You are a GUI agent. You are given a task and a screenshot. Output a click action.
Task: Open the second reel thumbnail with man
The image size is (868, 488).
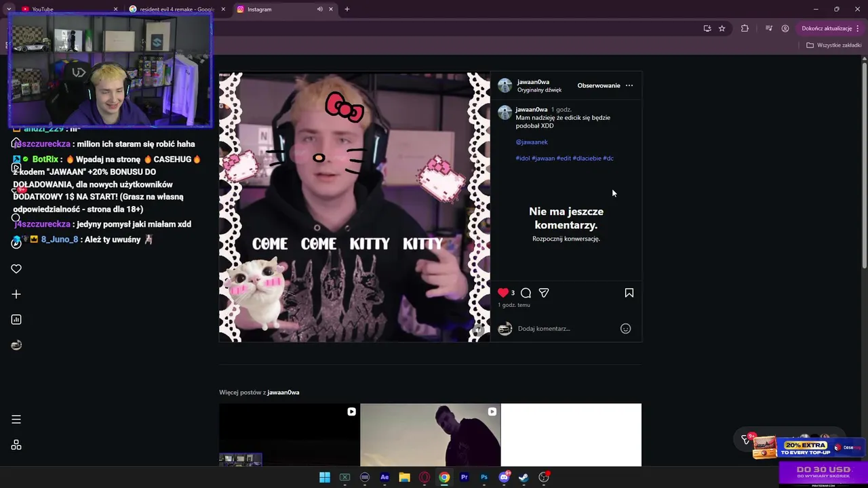point(431,435)
